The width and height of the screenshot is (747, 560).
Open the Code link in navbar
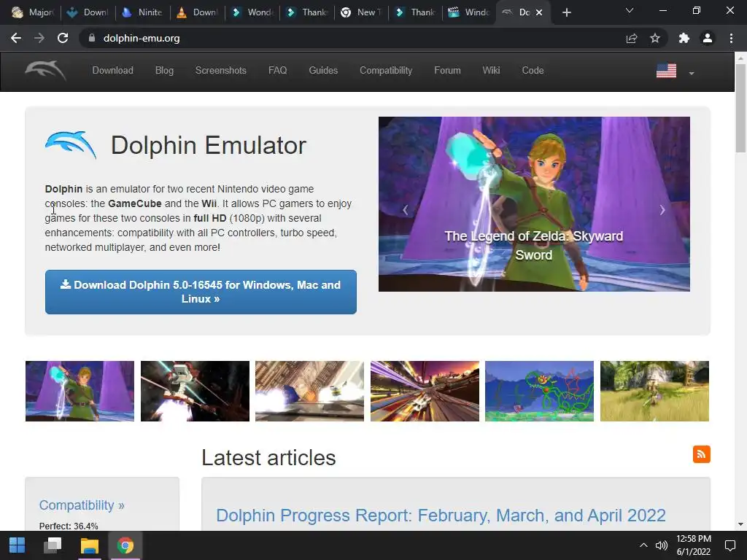click(x=533, y=71)
